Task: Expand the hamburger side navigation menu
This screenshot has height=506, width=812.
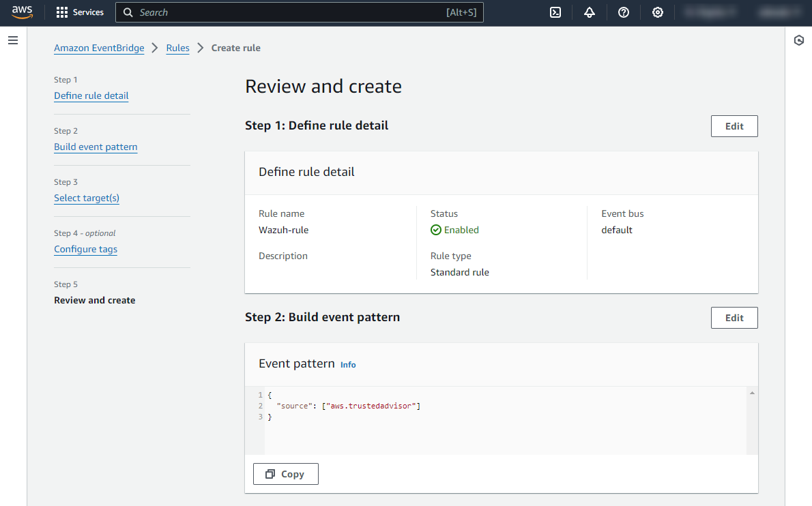Action: click(13, 41)
